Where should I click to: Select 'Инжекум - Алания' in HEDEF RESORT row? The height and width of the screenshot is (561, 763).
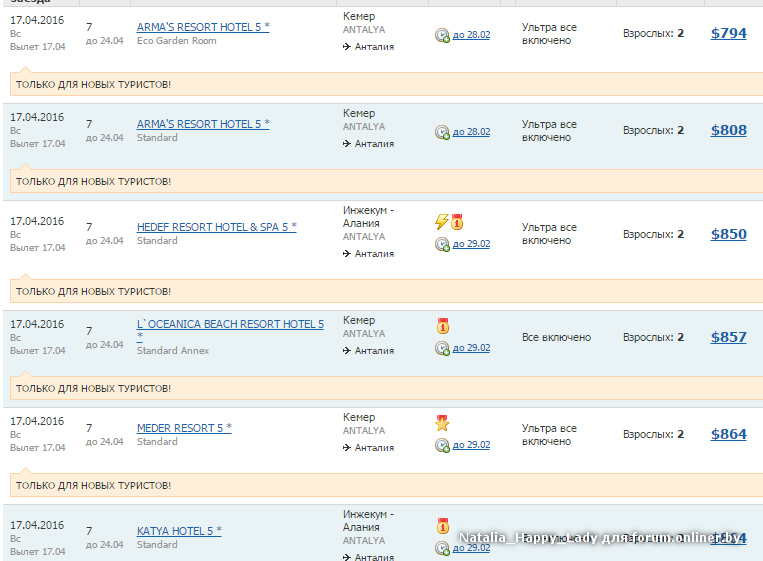(x=368, y=217)
